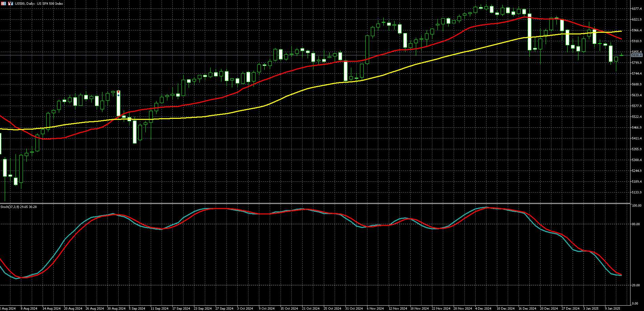Click the 5910.9 price scale label
The height and width of the screenshot is (311, 644).
point(637,41)
